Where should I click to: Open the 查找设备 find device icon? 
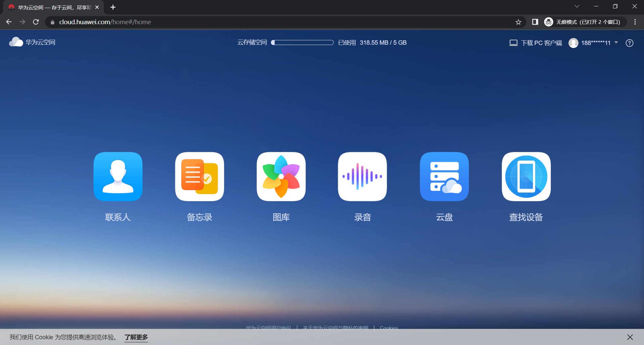pyautogui.click(x=526, y=177)
